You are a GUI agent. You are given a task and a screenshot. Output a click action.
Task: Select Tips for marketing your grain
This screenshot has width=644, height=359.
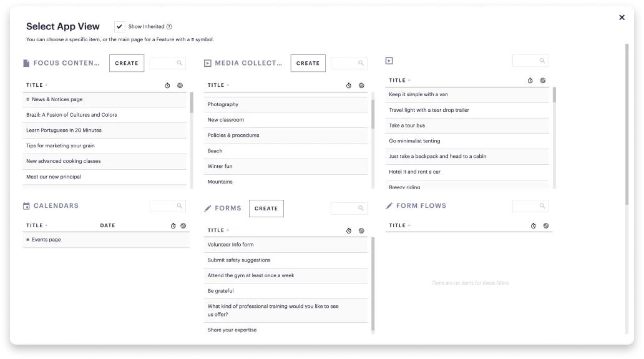tap(104, 146)
